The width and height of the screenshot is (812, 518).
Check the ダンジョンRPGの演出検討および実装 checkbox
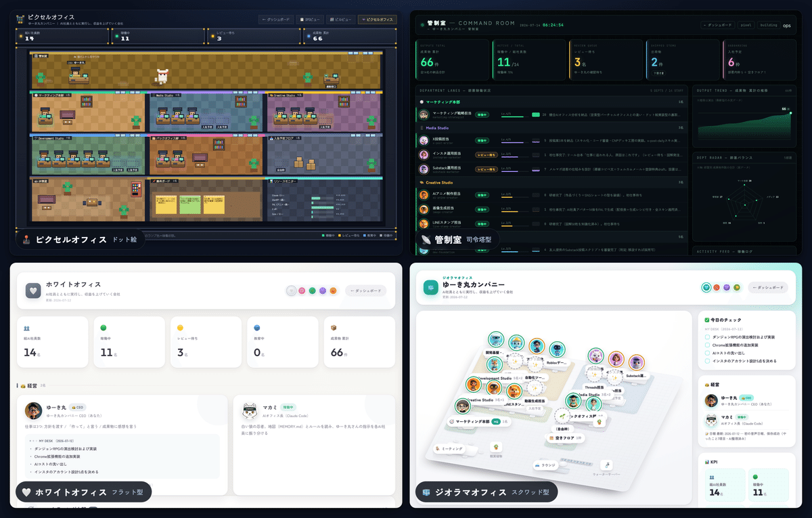(x=708, y=336)
